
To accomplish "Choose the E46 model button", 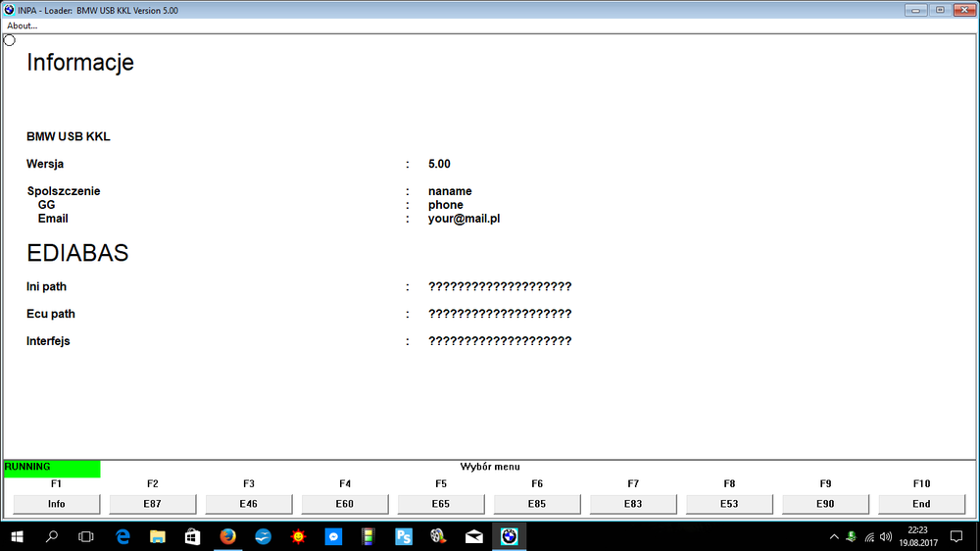I will tap(248, 504).
